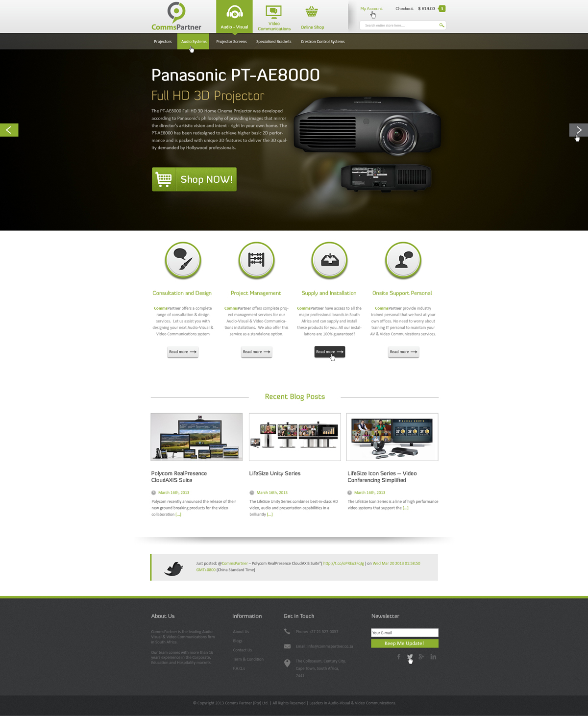Open the Consultation and Design heading
Image resolution: width=588 pixels, height=716 pixels.
(182, 293)
